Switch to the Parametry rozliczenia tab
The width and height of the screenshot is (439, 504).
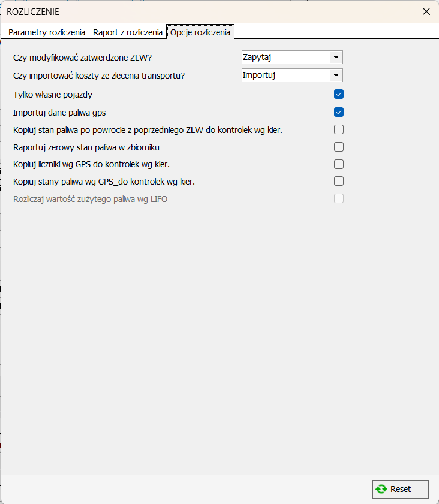coord(47,32)
